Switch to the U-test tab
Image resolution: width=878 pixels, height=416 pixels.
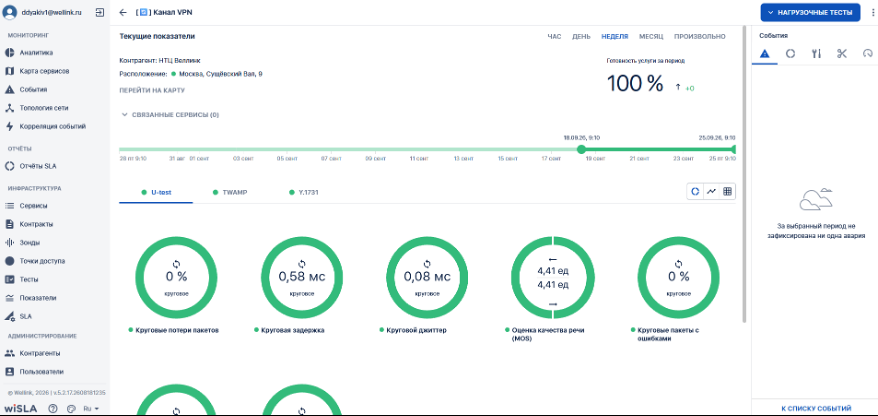(x=156, y=192)
